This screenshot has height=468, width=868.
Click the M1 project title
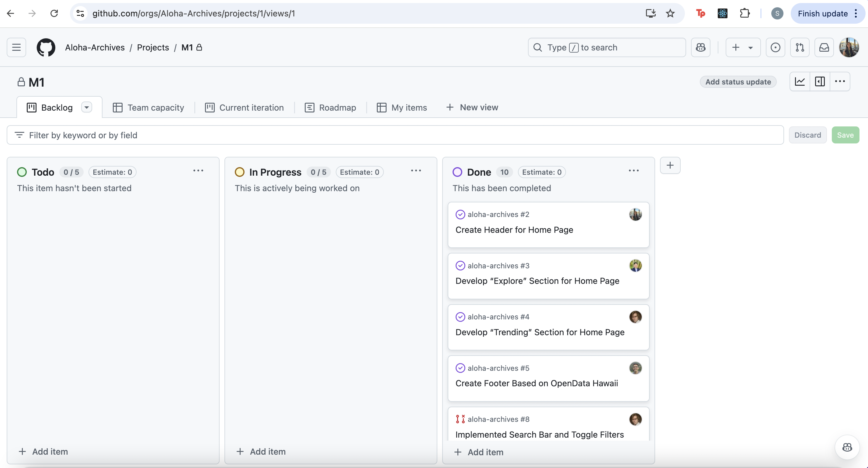click(36, 82)
